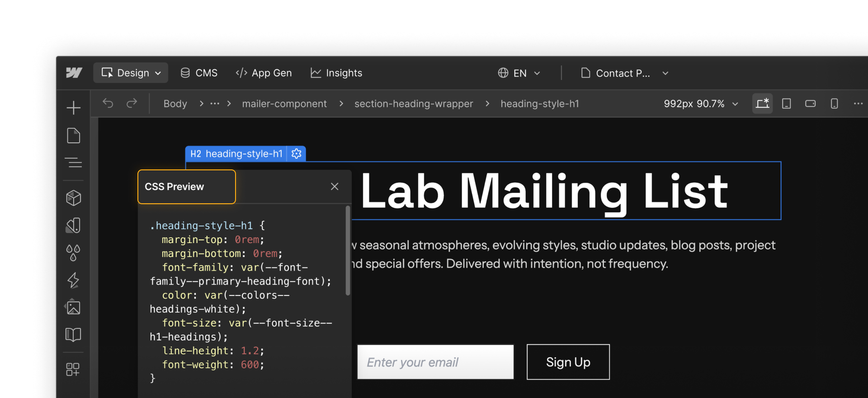The width and height of the screenshot is (868, 398).
Task: Click the .heading-style-h1 selector line
Action: (208, 225)
